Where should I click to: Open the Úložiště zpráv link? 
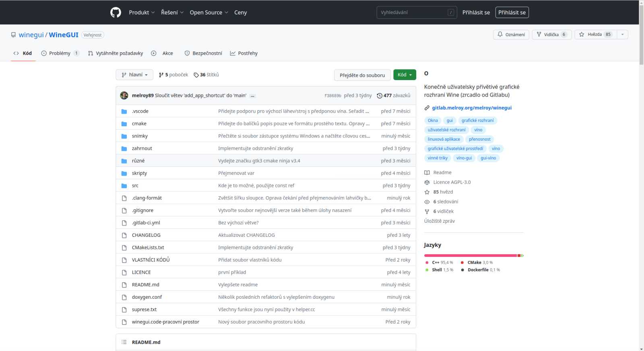(439, 221)
